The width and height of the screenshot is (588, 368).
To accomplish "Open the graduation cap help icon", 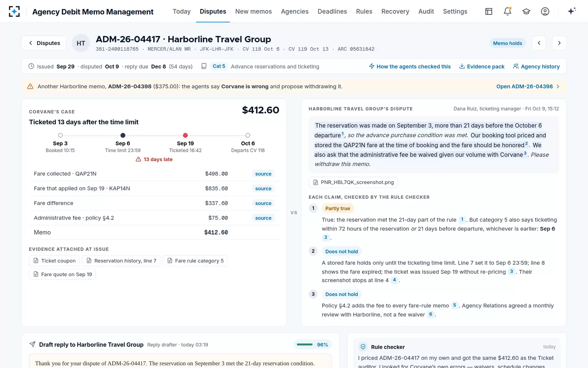I will point(526,11).
